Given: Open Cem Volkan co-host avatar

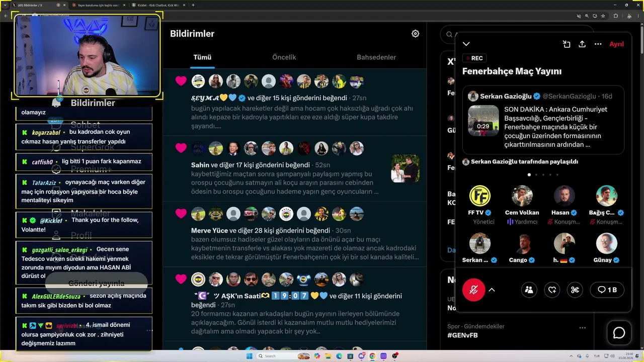Looking at the screenshot, I should (522, 196).
